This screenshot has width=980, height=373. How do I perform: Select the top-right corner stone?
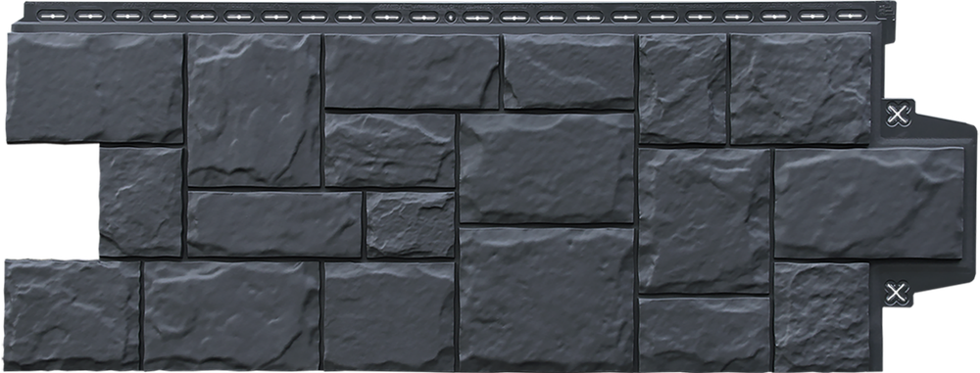pos(801,89)
